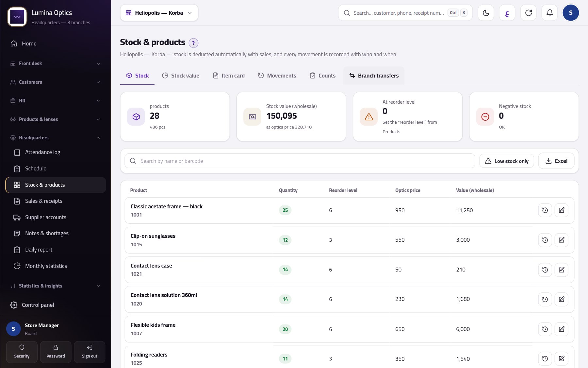Sign out of the account
This screenshot has height=368, width=588.
[90, 352]
